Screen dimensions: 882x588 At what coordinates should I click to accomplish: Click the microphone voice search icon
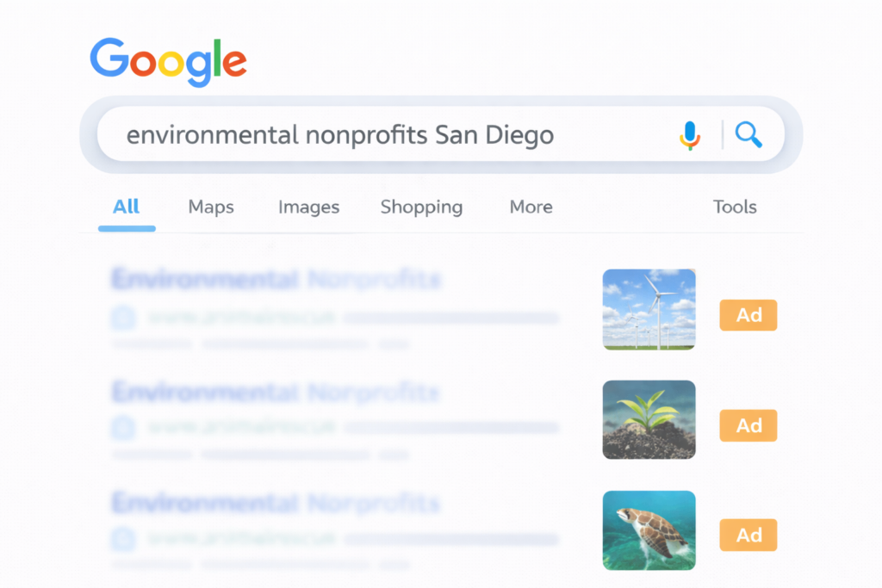689,135
